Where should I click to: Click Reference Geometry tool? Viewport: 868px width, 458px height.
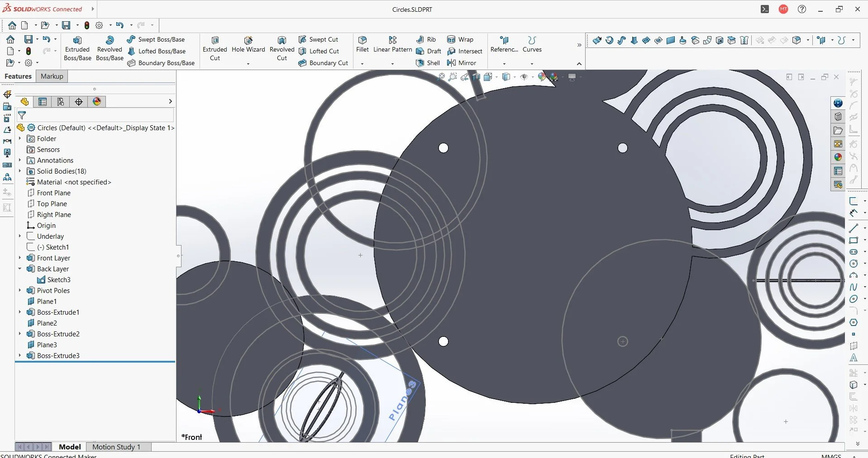[x=504, y=45]
